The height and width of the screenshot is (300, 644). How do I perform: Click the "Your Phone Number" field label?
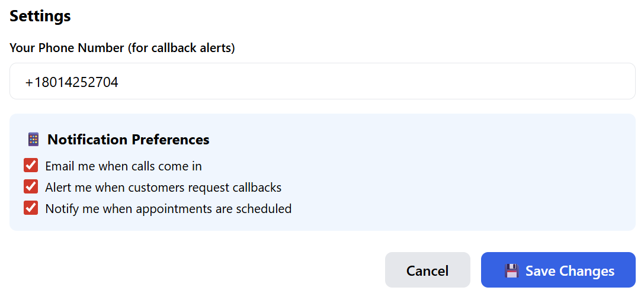pyautogui.click(x=67, y=48)
